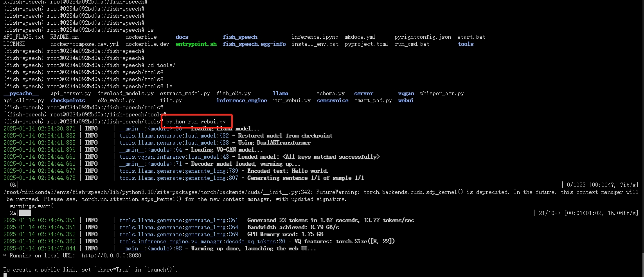Screen dimensions: 644x277
Task: Select 'Using DualARTransformer' log message
Action: (274, 143)
